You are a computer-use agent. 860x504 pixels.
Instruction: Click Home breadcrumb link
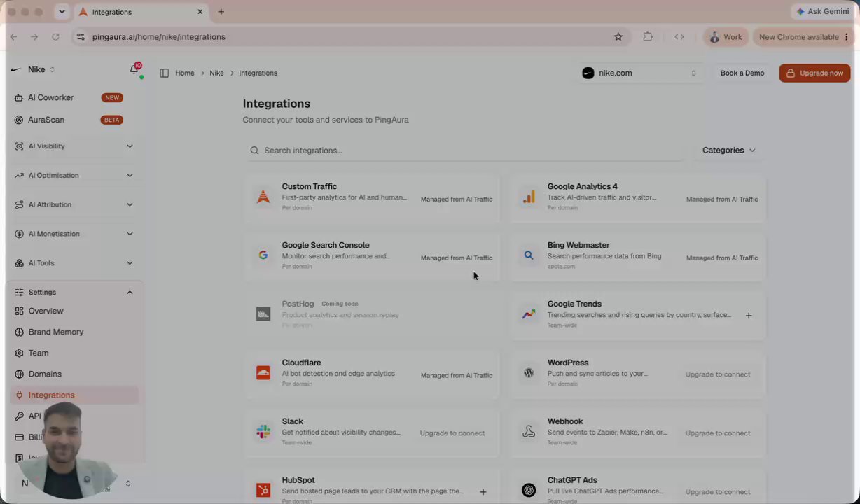185,73
